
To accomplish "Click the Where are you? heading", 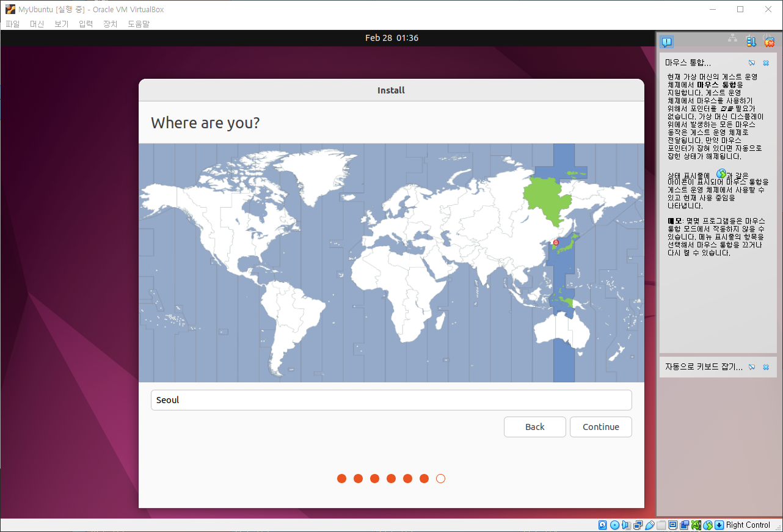I will (x=205, y=122).
